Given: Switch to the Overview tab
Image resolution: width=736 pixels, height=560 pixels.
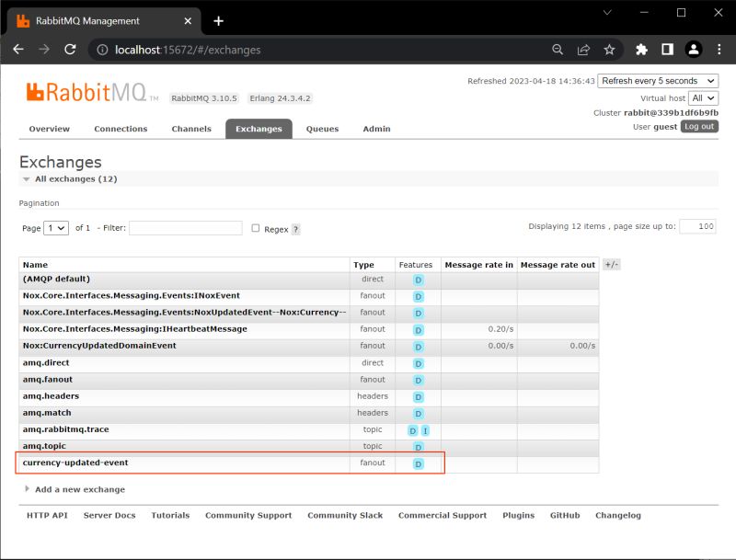Looking at the screenshot, I should coord(50,129).
